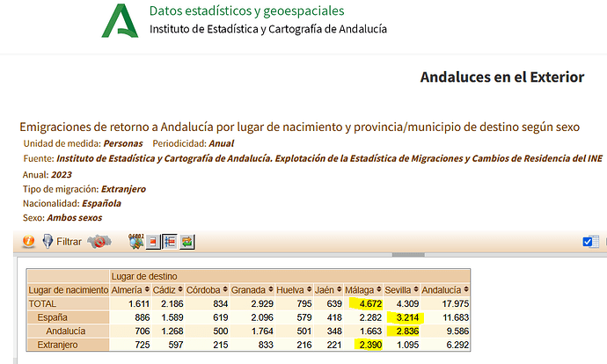Click the numeric data globe icon
This screenshot has width=607, height=364.
pos(135,240)
